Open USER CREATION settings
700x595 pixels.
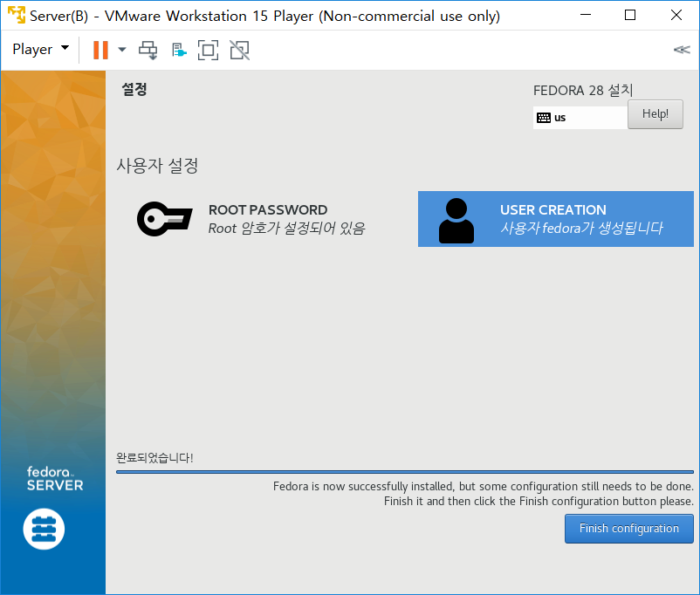(556, 219)
